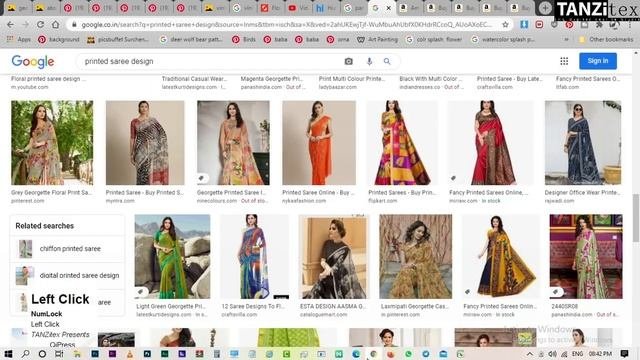Click 'Magenta Georgette' result caption
Image resolution: width=640 pixels, height=360 pixels.
point(271,79)
